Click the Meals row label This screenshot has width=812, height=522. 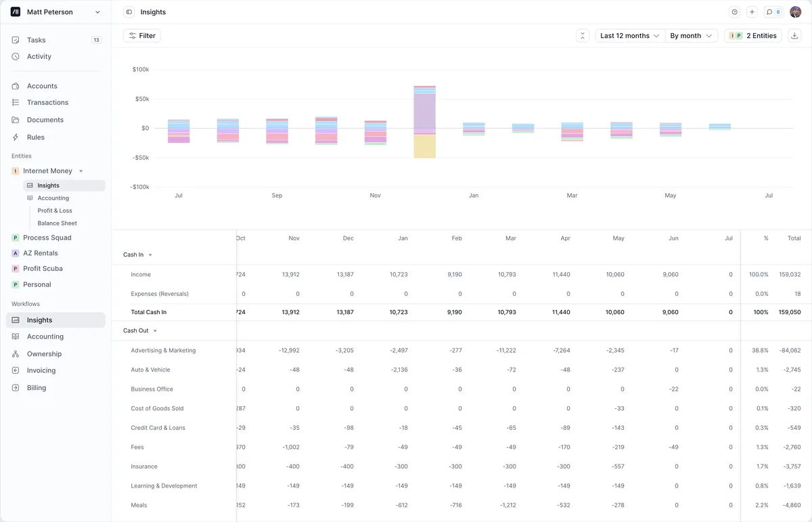click(x=139, y=505)
